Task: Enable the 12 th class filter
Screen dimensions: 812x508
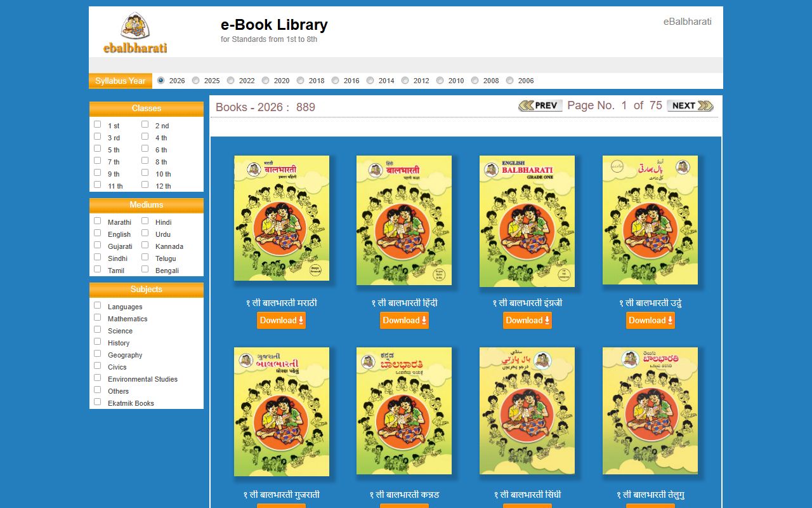Action: pyautogui.click(x=145, y=185)
